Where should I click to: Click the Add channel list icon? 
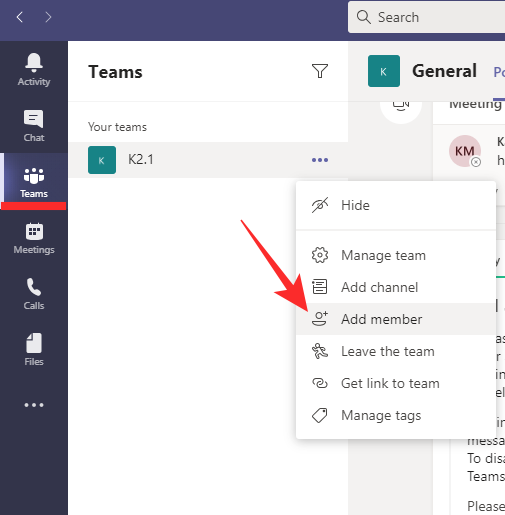(x=320, y=287)
